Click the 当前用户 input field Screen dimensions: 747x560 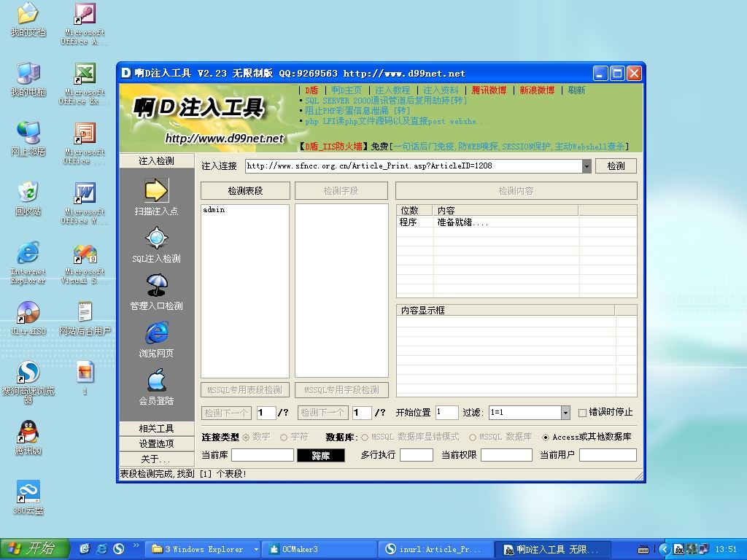point(608,455)
